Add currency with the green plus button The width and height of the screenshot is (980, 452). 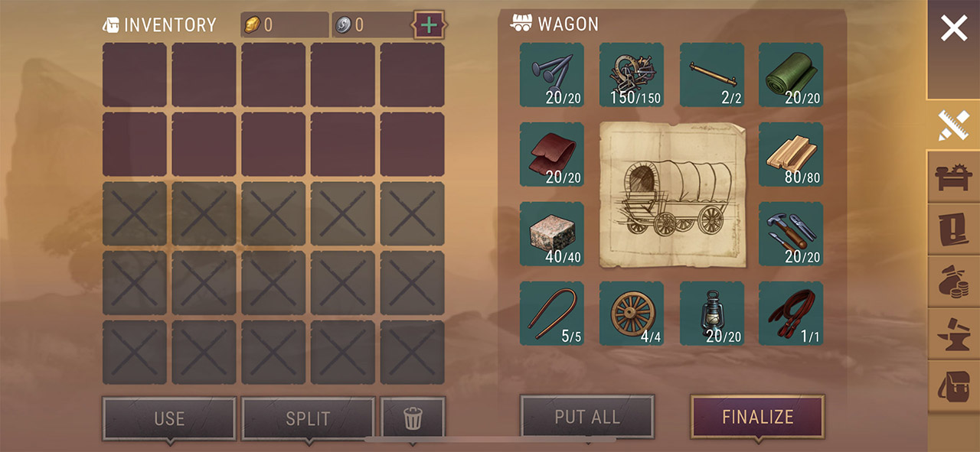click(430, 24)
